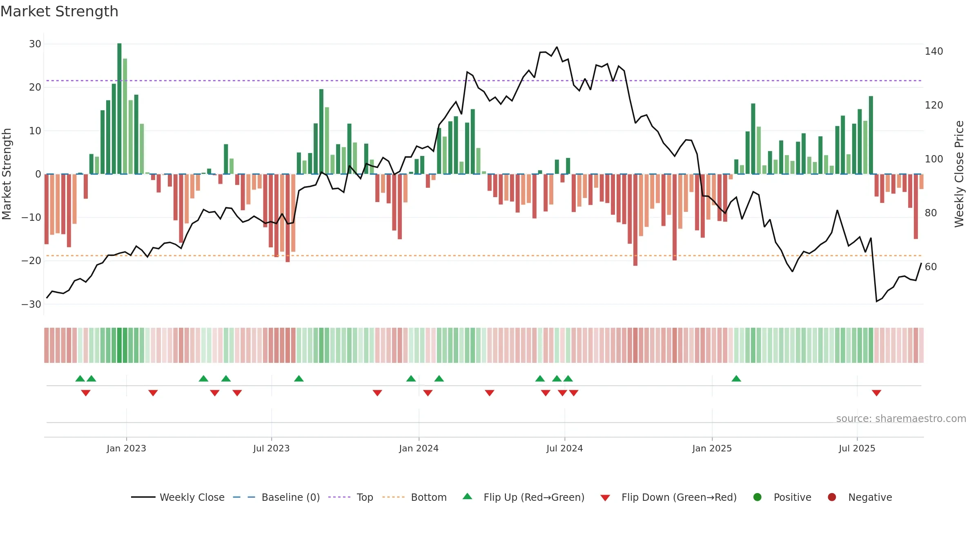Viewport: 980px width, 551px height.
Task: Click the red Flip Down legend triangle
Action: [x=606, y=498]
